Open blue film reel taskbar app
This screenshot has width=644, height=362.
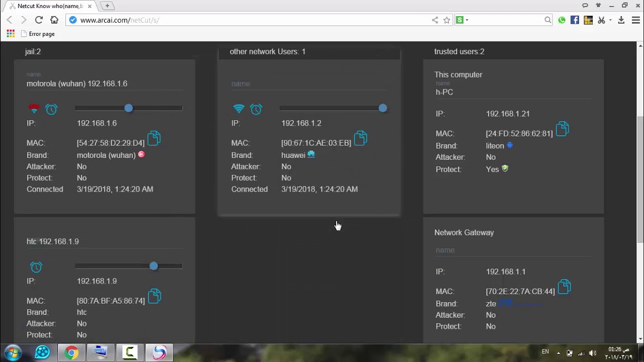pyautogui.click(x=42, y=353)
